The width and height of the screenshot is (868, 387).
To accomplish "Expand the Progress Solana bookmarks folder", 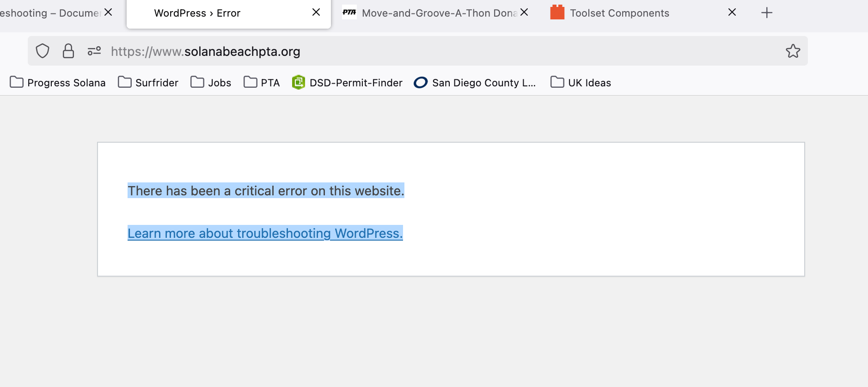I will click(x=58, y=83).
